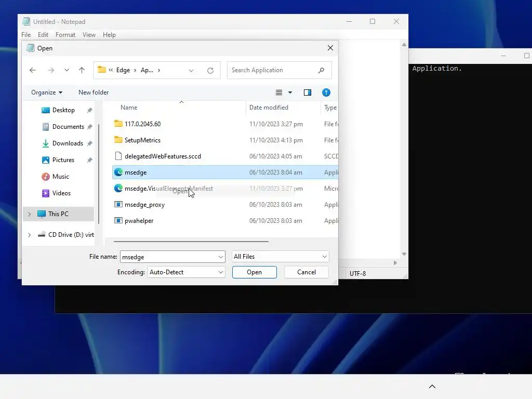Select Music in the sidebar

coord(60,177)
